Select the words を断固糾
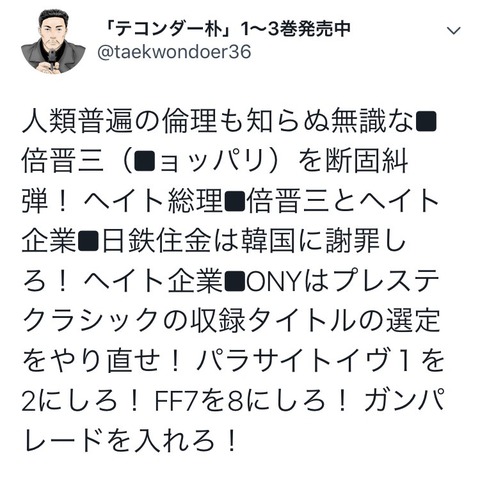Screen dimensions: 480x483 point(353,161)
